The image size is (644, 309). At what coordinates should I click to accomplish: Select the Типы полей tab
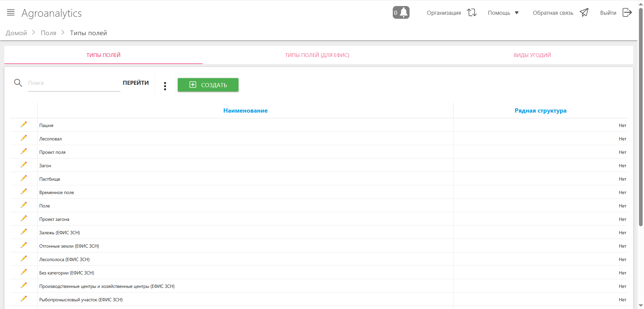click(103, 55)
